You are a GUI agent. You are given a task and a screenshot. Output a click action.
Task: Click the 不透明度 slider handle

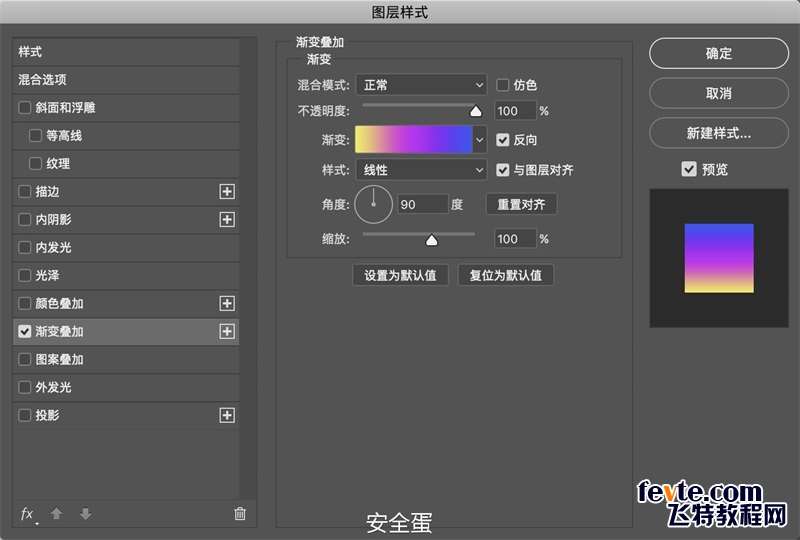tap(476, 111)
